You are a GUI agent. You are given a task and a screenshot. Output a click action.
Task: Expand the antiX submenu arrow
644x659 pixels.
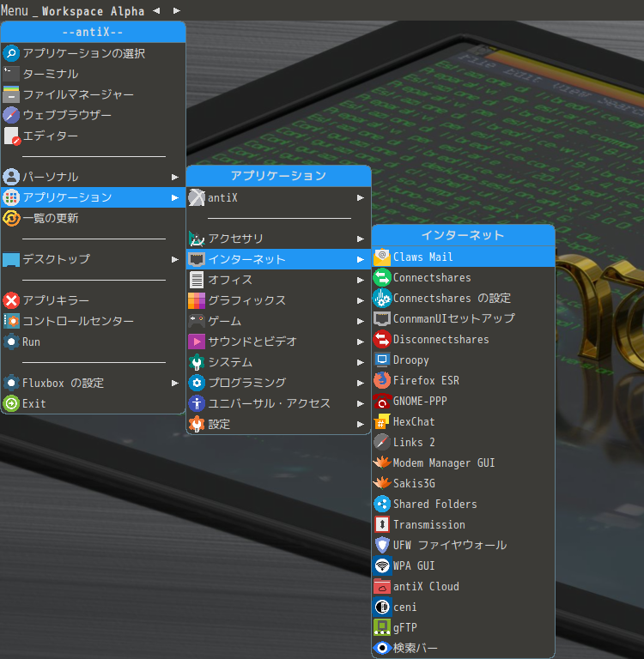(x=361, y=197)
